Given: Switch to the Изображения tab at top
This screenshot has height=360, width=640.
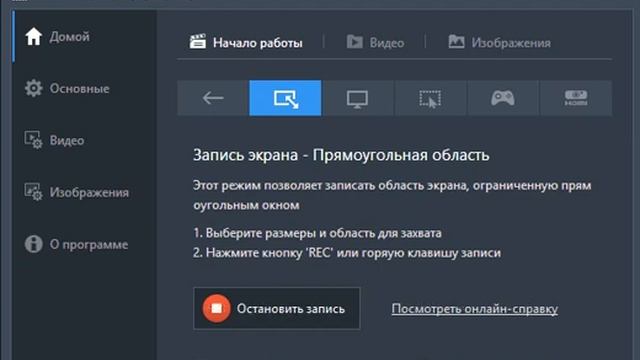Looking at the screenshot, I should (x=500, y=42).
